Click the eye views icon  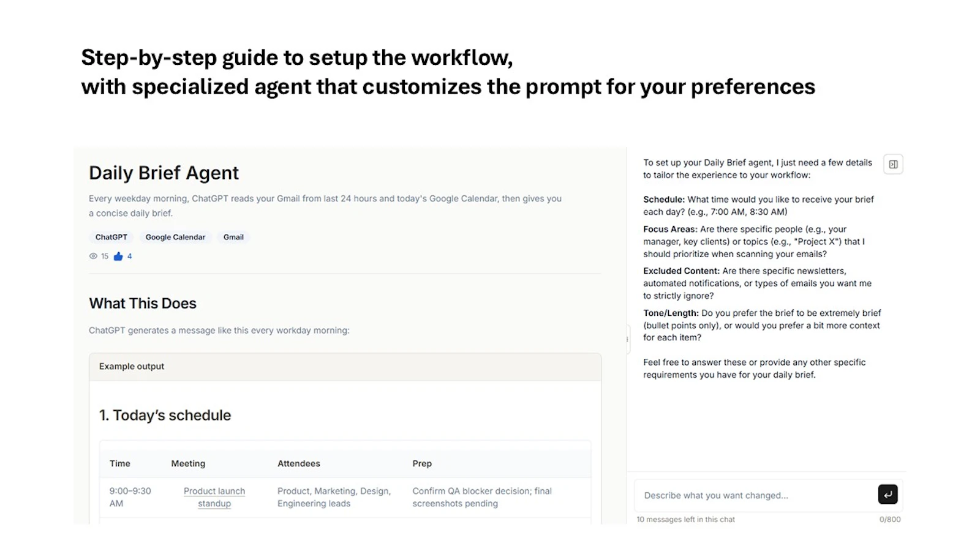pos(93,257)
